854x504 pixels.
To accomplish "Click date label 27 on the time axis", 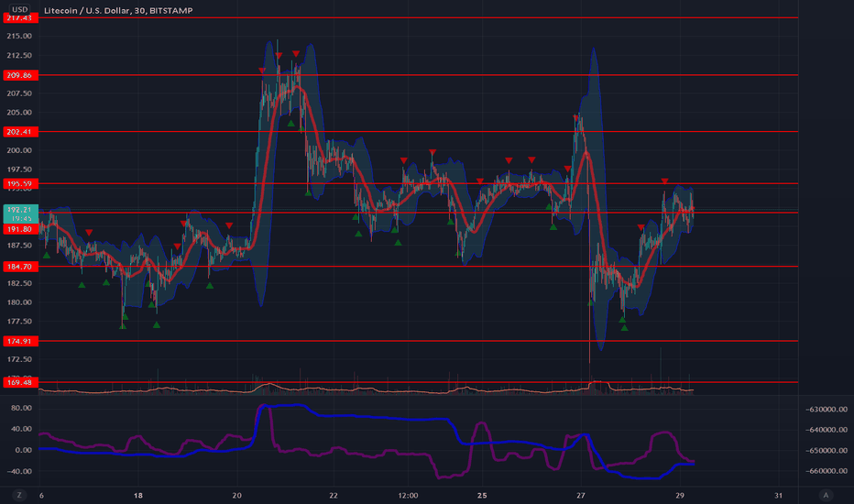I will (581, 495).
